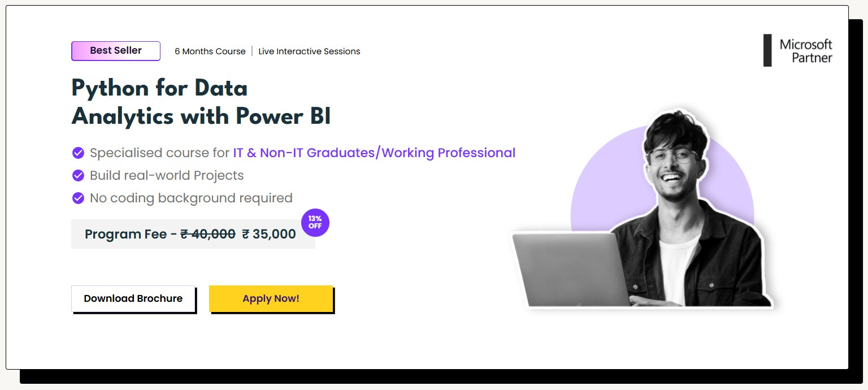
Task: Click the struck-through ₹ 40,000 price
Action: pos(208,234)
